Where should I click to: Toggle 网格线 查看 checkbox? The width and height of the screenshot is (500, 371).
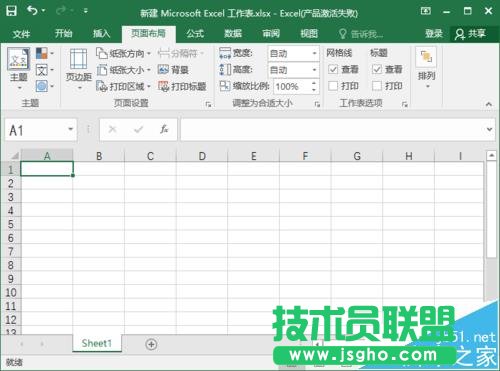(333, 69)
